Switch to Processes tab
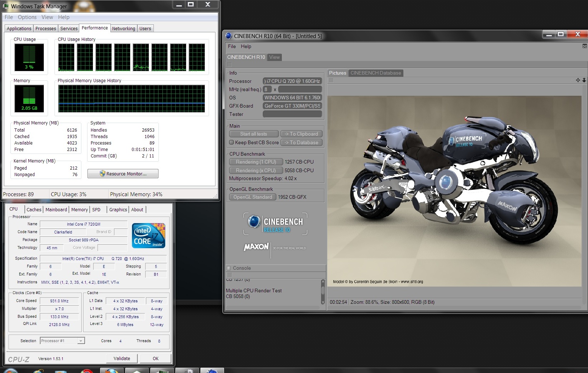Screen dimensions: 588x373 tap(46, 29)
